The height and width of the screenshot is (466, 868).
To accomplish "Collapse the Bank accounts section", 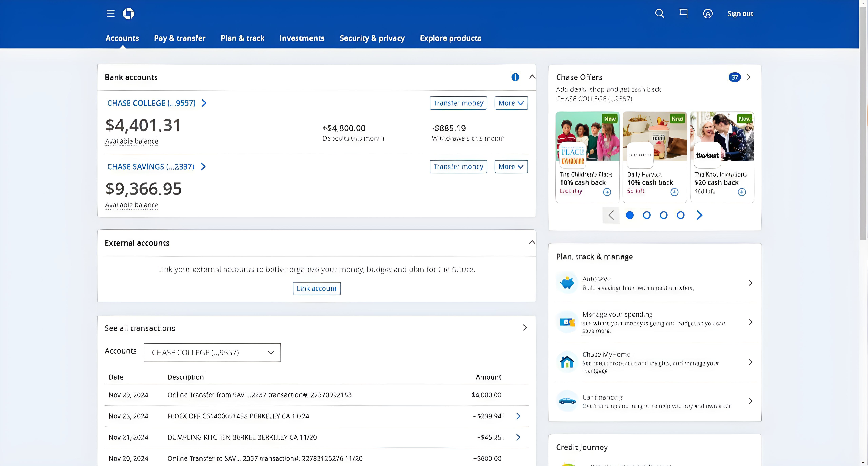I will (x=532, y=77).
